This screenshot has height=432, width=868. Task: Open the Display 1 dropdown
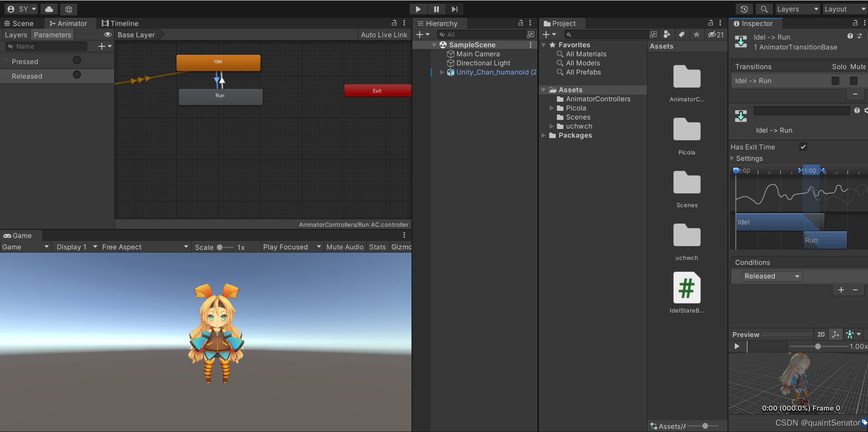tap(76, 247)
